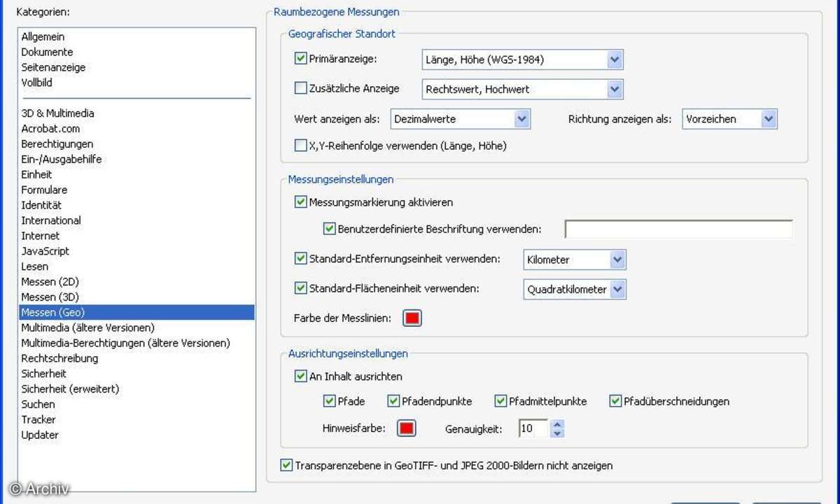Uncheck Transparenzebene in GeoTIFF nicht anzeigen
Image resolution: width=840 pixels, height=504 pixels.
(286, 465)
